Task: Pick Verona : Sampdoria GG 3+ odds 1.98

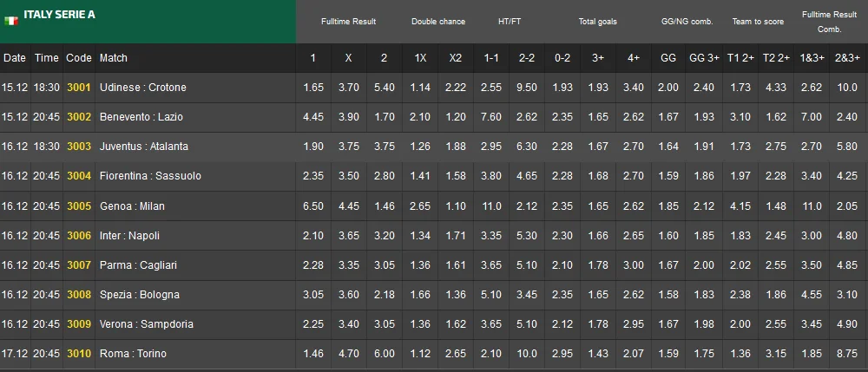Action: pyautogui.click(x=704, y=324)
